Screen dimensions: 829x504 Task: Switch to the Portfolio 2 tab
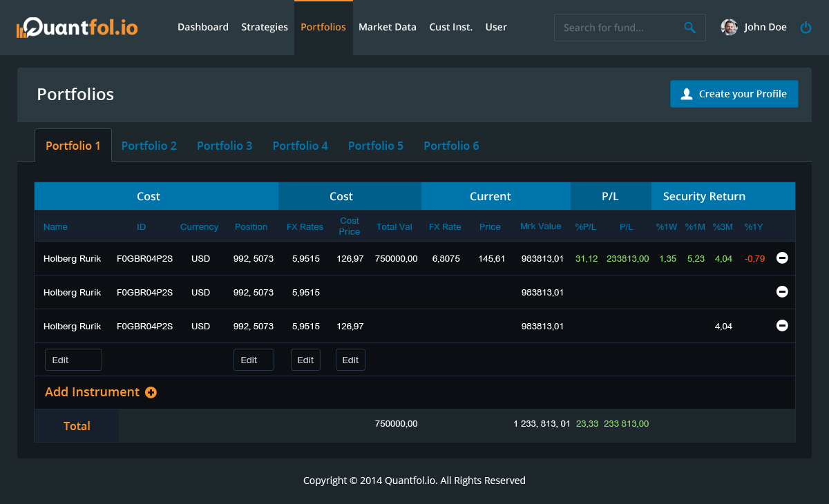(149, 146)
